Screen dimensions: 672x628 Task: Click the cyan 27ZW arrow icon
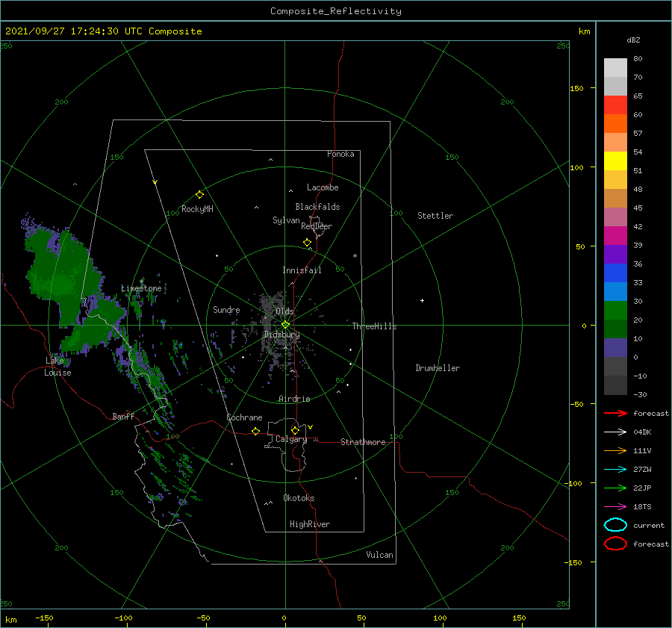[615, 470]
